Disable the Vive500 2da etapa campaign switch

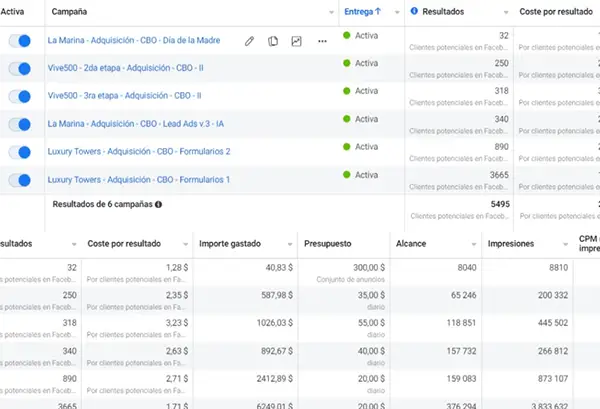19,69
